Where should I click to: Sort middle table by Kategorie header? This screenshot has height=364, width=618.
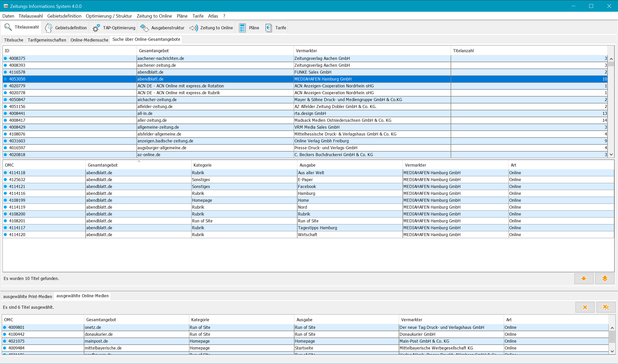click(244, 165)
